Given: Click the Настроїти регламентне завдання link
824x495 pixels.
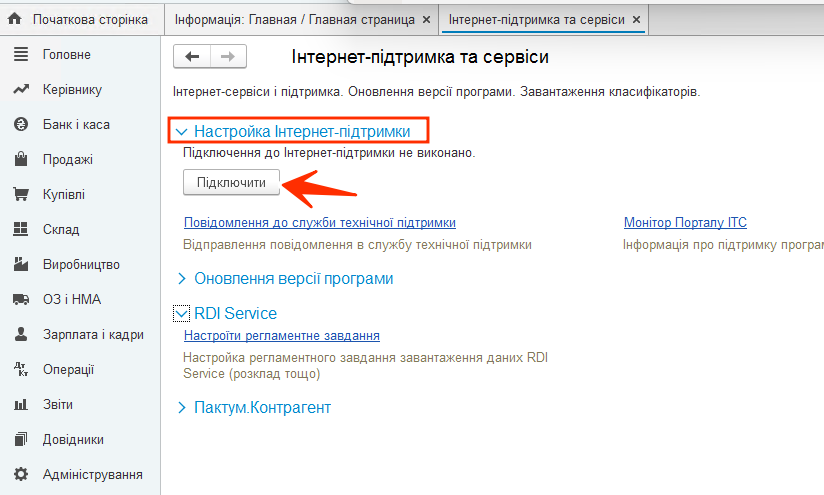Looking at the screenshot, I should point(281,336).
